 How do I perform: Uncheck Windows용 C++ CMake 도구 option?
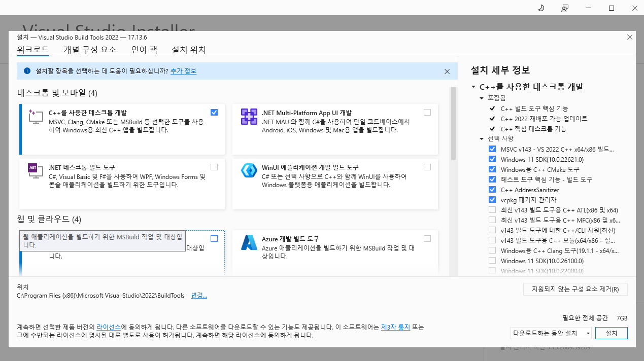pos(492,169)
